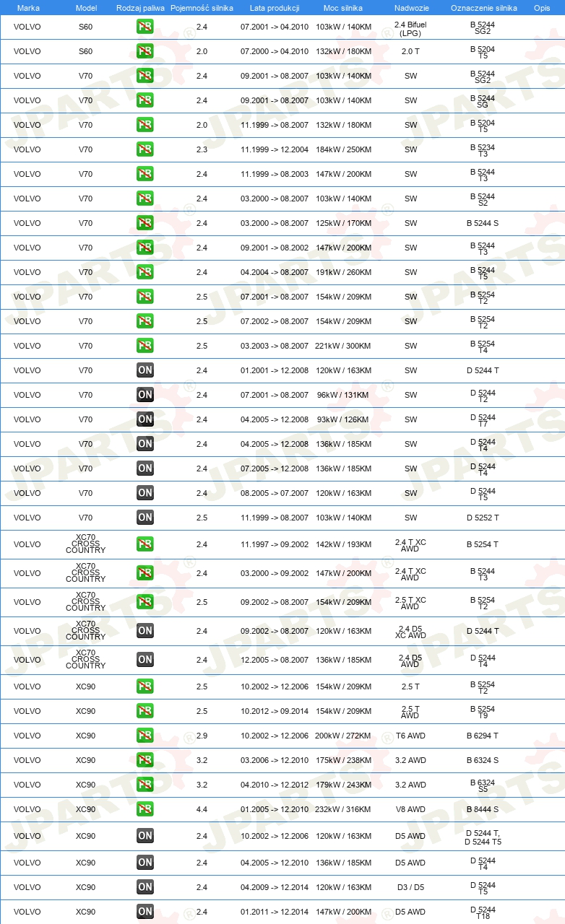
Task: Click petrol icon in XC70 142kW / 193KM row
Action: coord(145,544)
